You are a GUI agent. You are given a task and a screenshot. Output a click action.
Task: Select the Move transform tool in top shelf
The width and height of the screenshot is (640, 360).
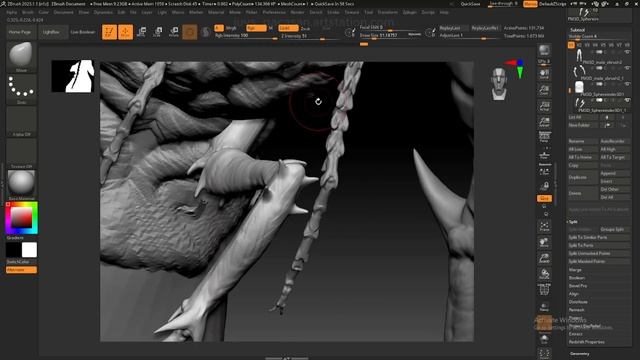142,32
